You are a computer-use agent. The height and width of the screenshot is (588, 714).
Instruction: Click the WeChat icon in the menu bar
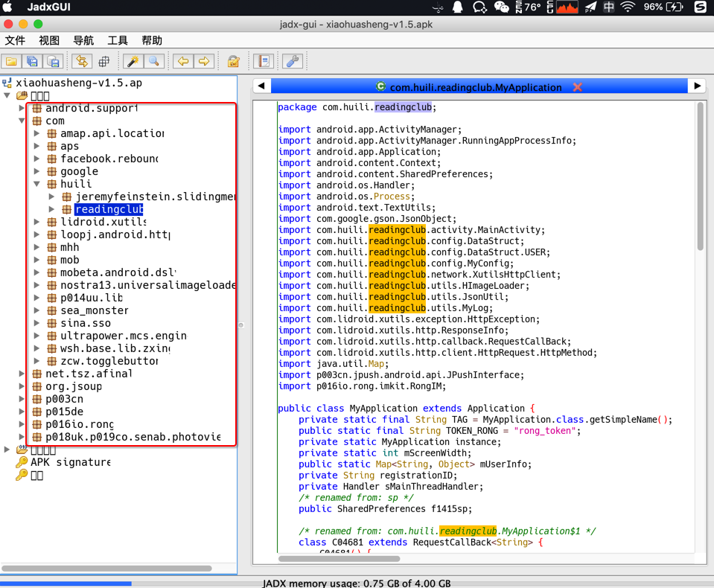point(501,7)
